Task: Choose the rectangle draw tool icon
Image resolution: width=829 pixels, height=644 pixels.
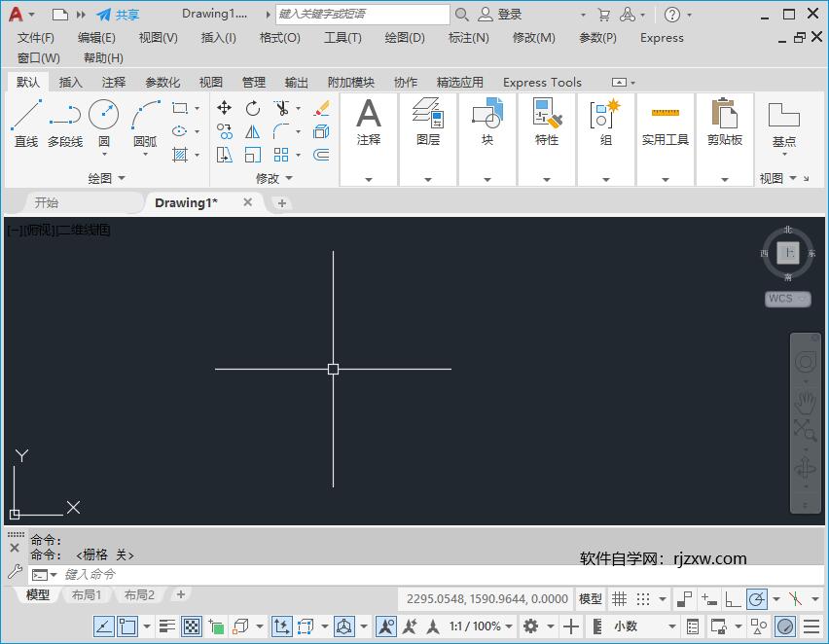Action: (180, 108)
